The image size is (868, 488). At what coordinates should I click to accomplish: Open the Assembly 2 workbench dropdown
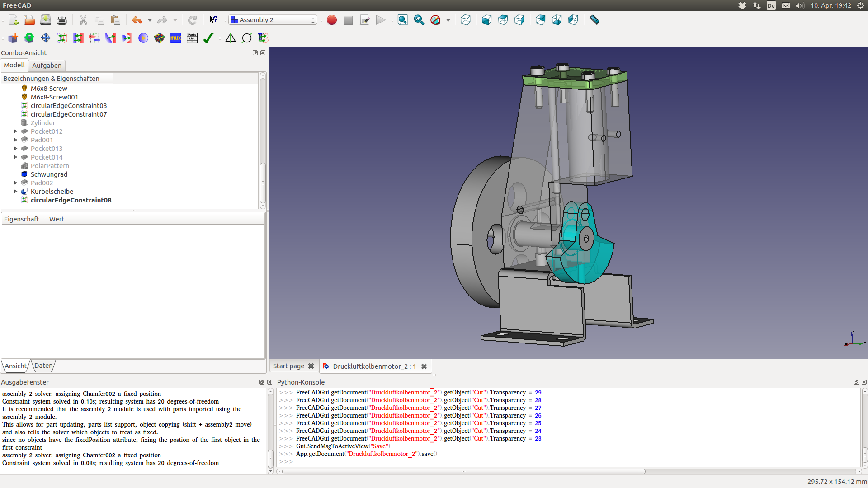pyautogui.click(x=273, y=20)
